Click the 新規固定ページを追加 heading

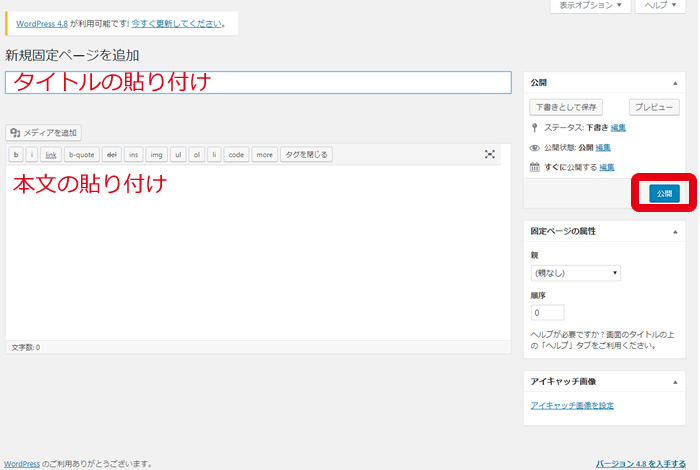point(72,55)
